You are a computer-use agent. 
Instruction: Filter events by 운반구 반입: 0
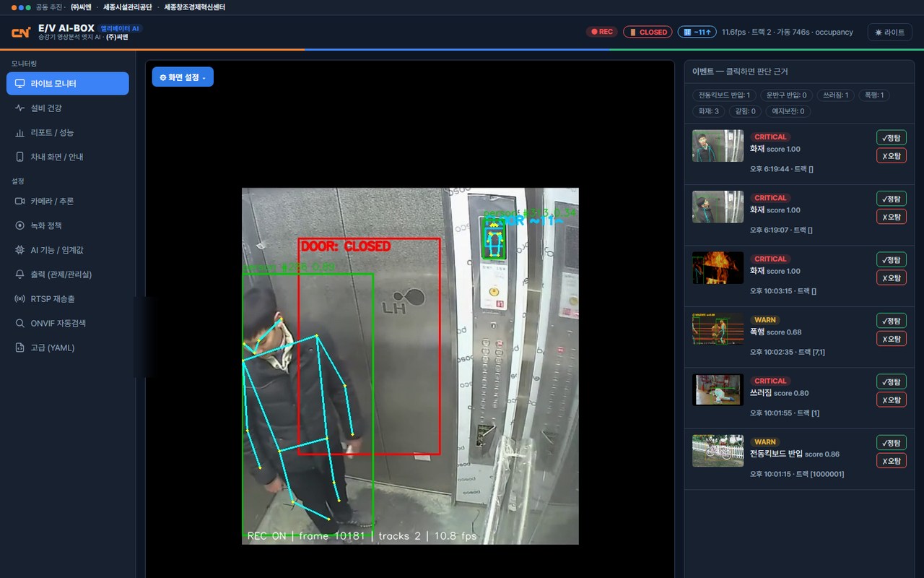click(x=786, y=95)
